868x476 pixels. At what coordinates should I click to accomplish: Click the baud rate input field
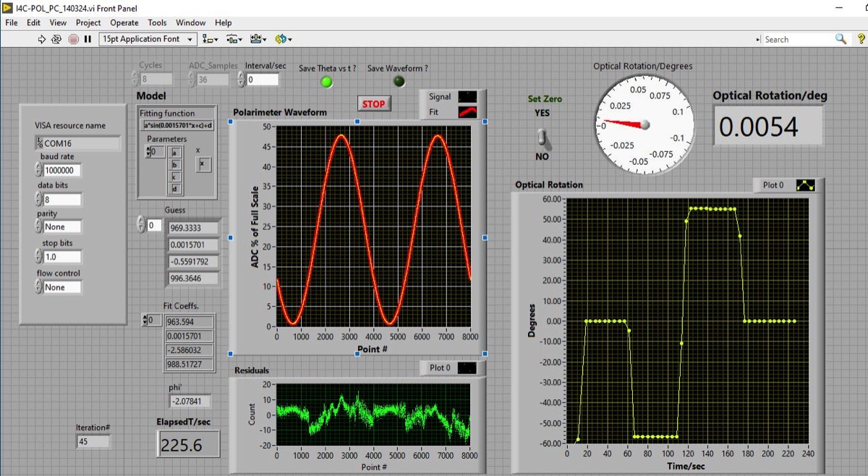(62, 171)
